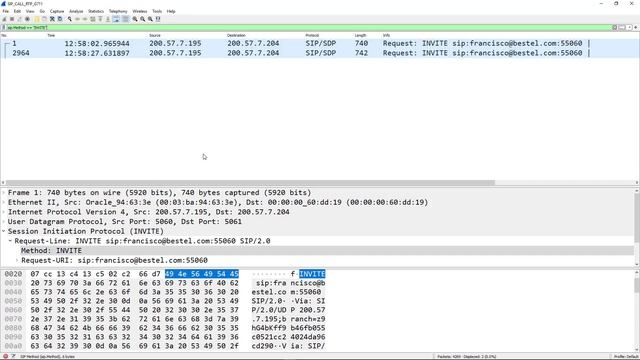
Task: Close this capture file
Action: click(x=52, y=19)
